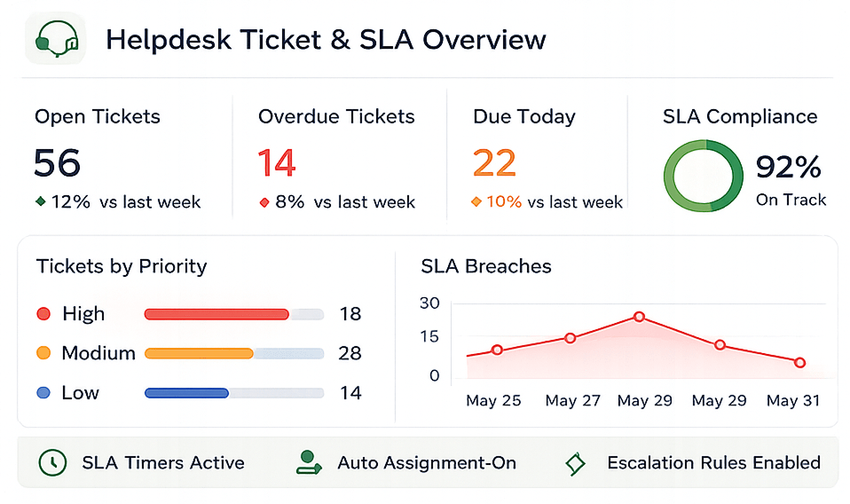Click the Escalation Rules Enabled status label

714,463
